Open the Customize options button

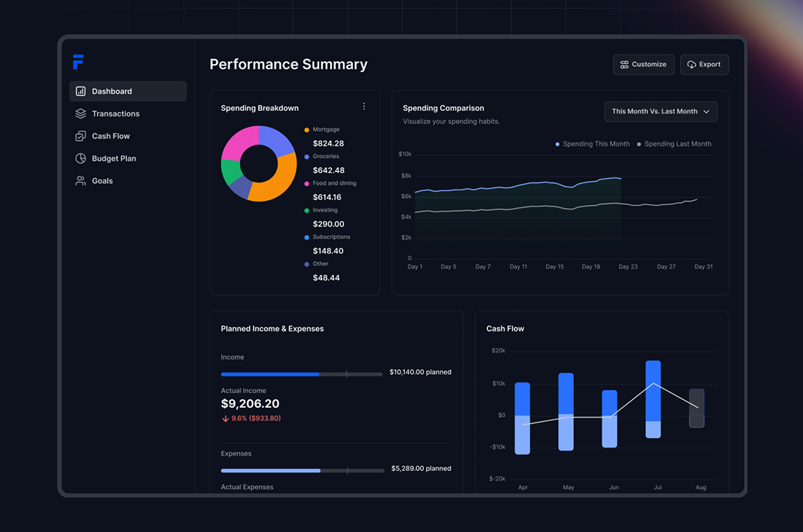point(643,65)
